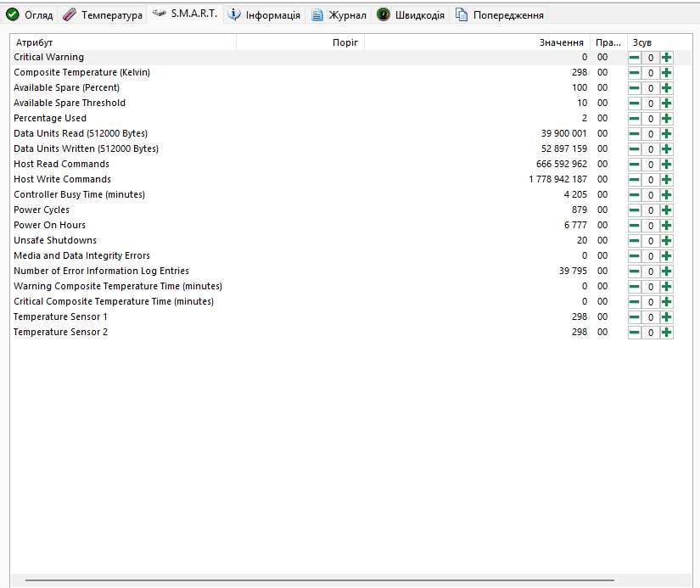
Task: Click the Зсув column header
Action: pos(659,42)
